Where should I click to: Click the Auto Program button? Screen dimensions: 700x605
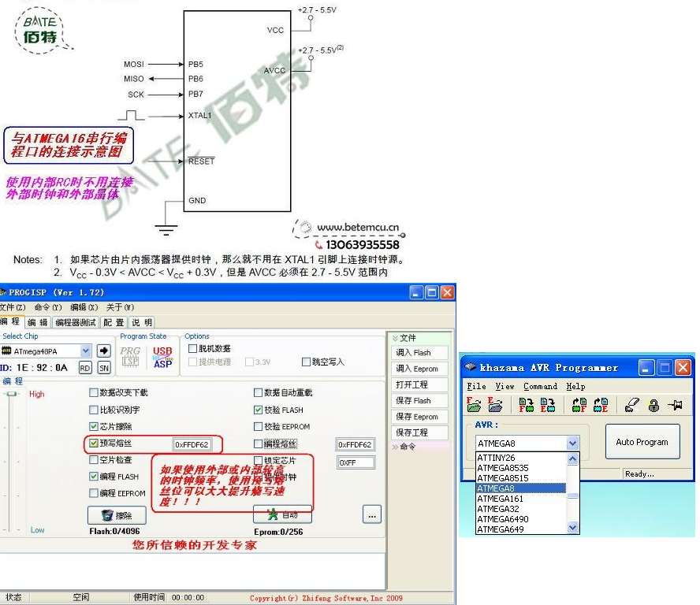pyautogui.click(x=642, y=442)
